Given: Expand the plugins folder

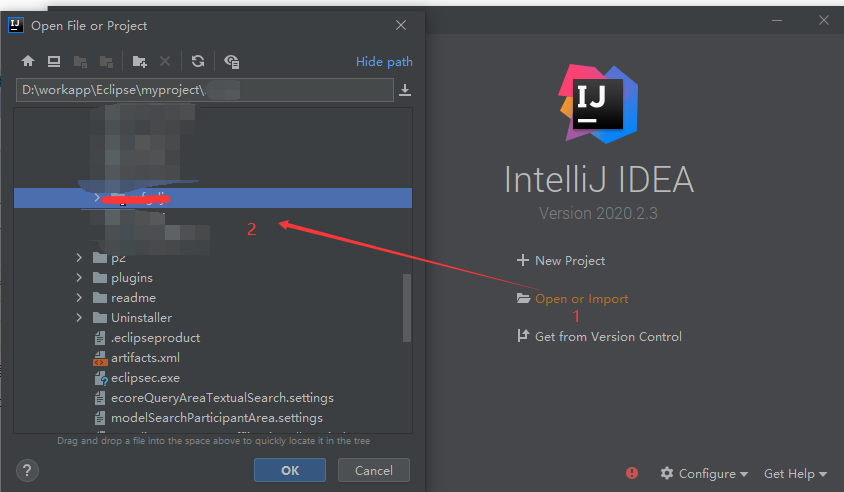Looking at the screenshot, I should coord(79,278).
